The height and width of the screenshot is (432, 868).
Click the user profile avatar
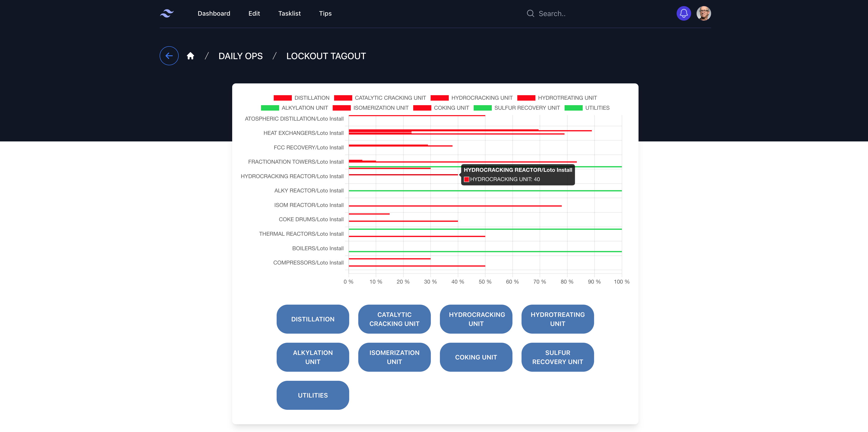[x=704, y=13]
